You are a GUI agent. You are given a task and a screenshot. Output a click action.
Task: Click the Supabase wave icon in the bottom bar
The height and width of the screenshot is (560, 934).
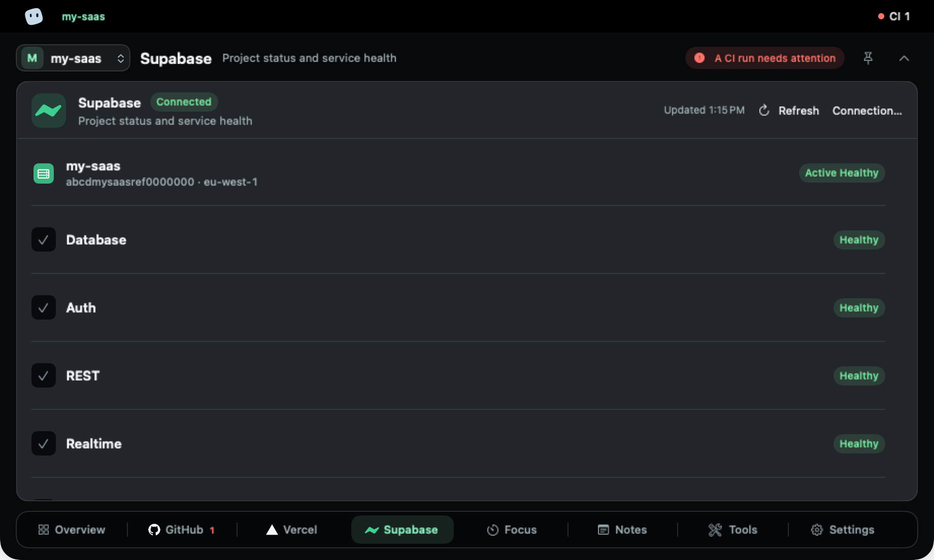pyautogui.click(x=372, y=530)
